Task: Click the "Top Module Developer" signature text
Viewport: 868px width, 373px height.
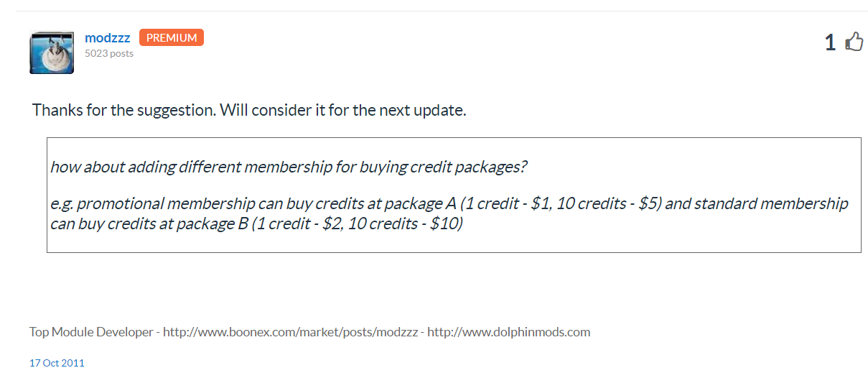Action: point(91,332)
